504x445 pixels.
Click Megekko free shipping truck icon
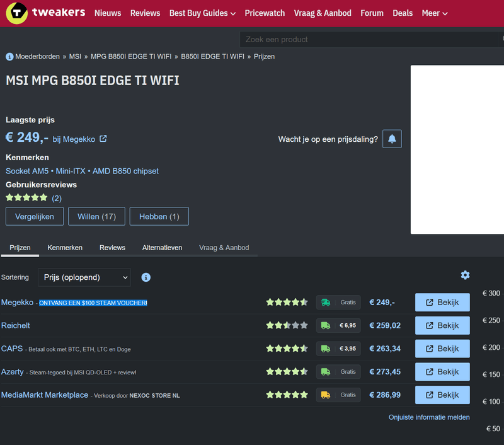point(326,303)
